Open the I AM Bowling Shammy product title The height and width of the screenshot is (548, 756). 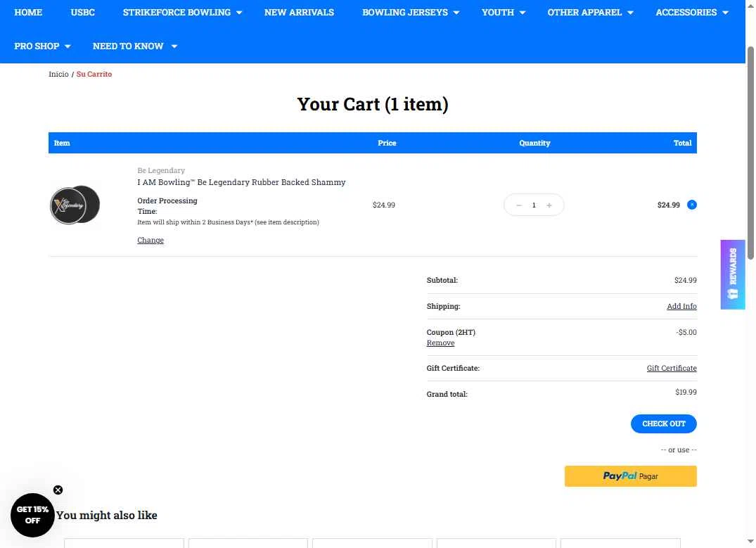pos(241,182)
